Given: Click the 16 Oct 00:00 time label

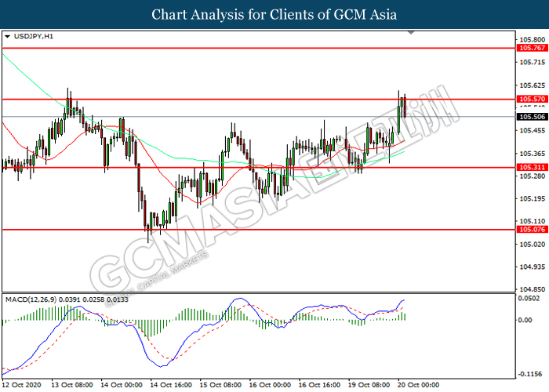Looking at the screenshot, I should click(x=270, y=385).
